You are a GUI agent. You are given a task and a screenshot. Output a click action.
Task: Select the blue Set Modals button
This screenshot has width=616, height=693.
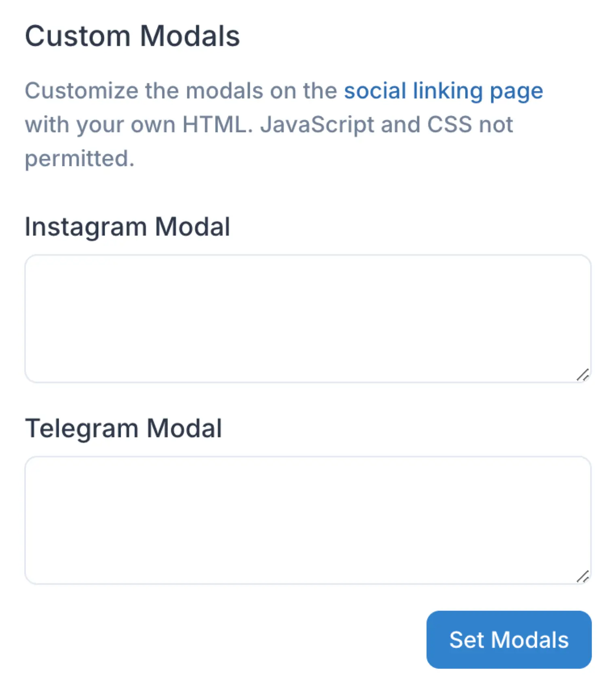tap(508, 640)
